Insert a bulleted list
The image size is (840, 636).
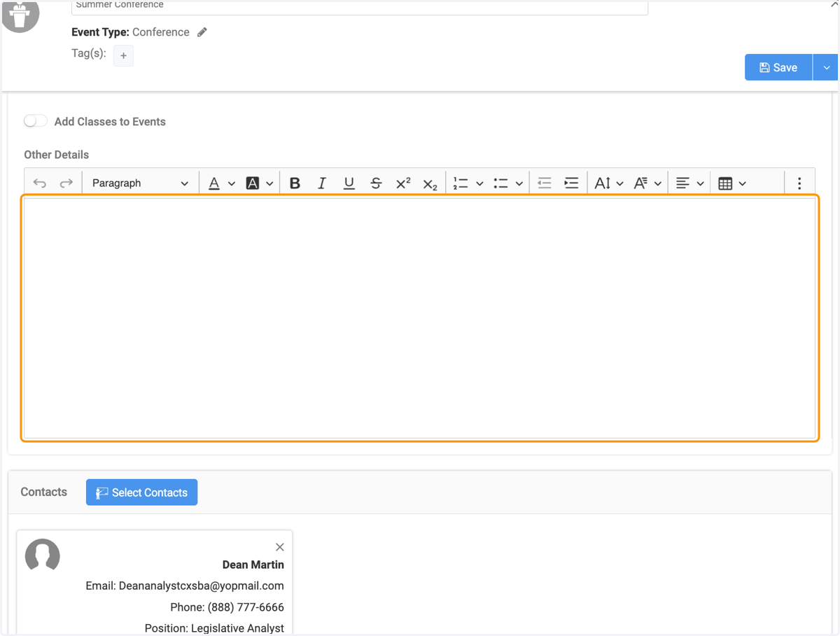coord(500,183)
